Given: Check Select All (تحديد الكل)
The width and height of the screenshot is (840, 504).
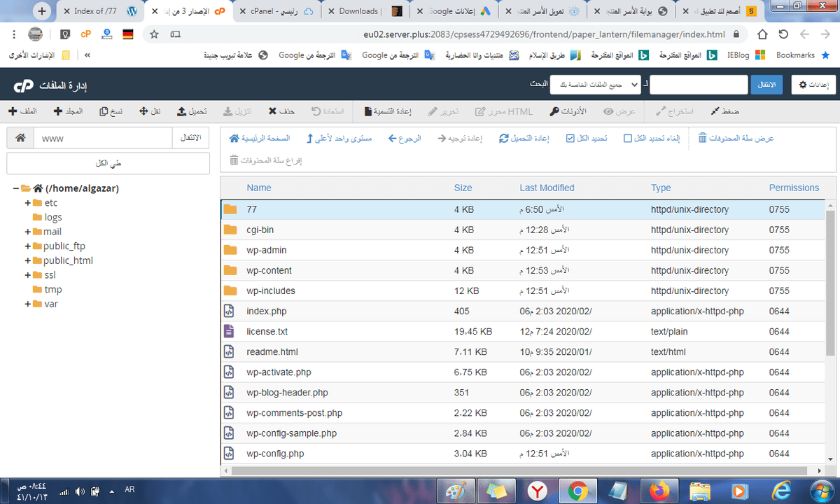Looking at the screenshot, I should [x=570, y=139].
